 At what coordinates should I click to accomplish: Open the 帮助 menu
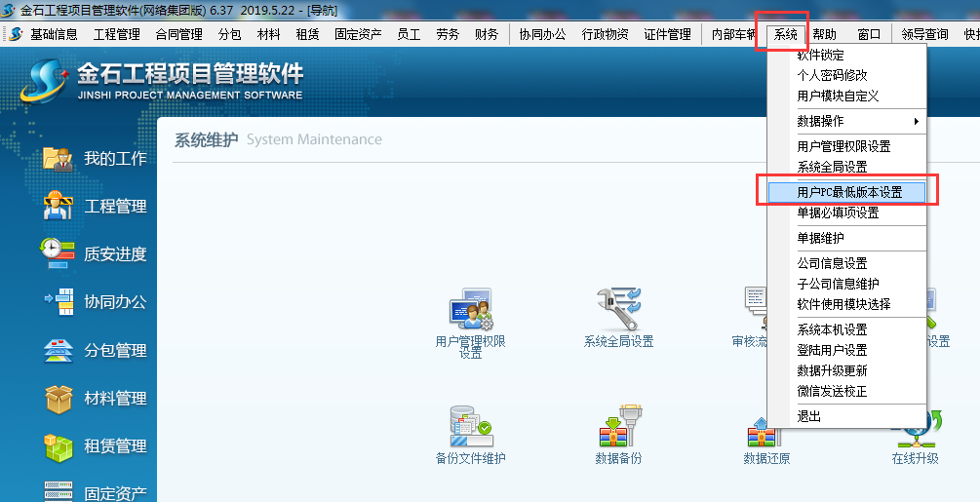(824, 34)
